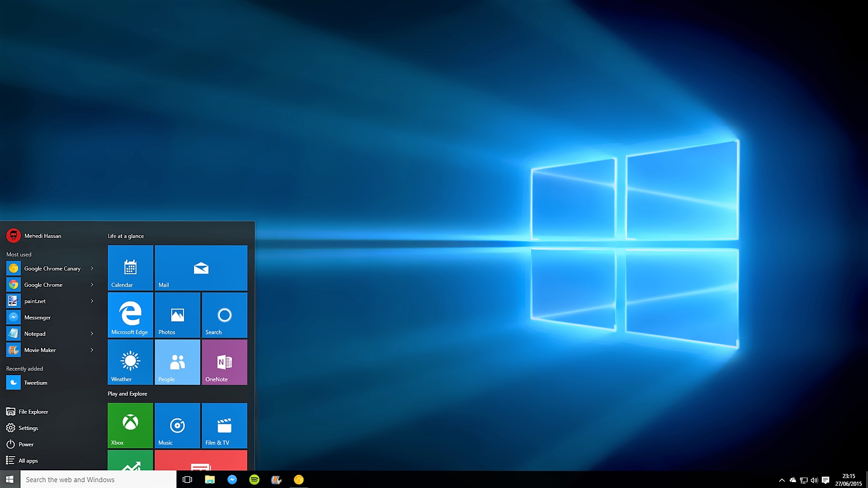Open Task View from the taskbar
This screenshot has height=488, width=868.
click(x=187, y=479)
